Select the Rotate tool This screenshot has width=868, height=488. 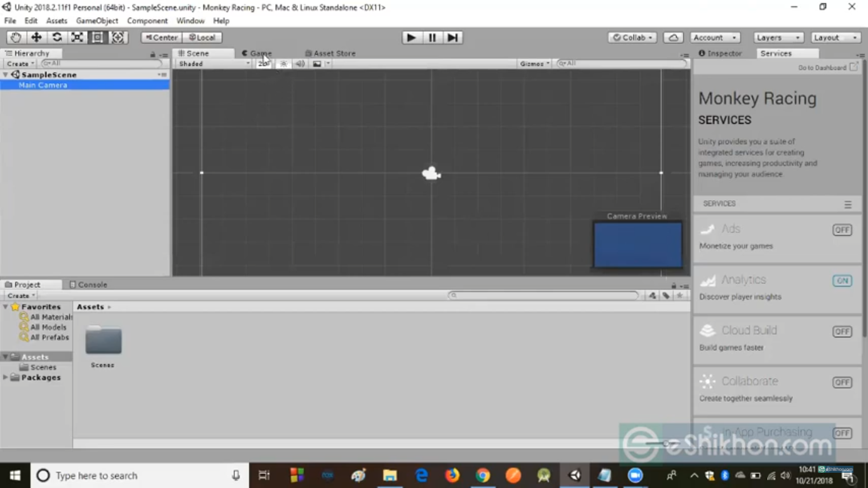[x=57, y=37]
